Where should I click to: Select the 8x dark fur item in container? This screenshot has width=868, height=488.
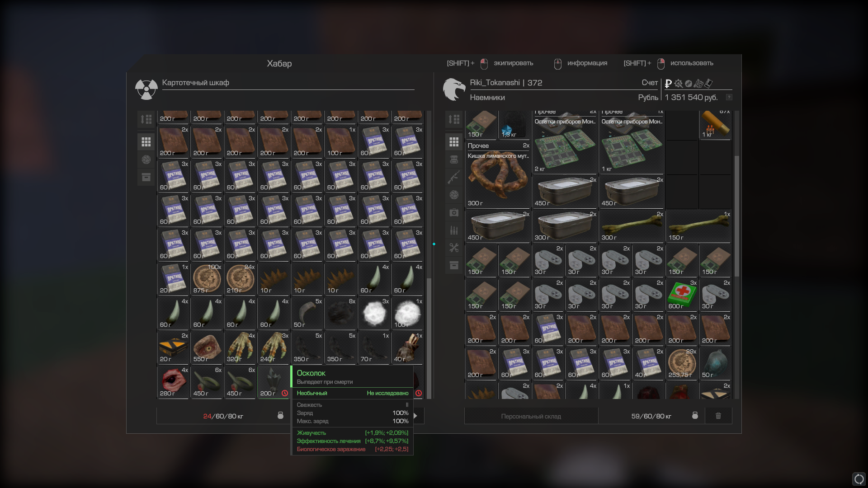[340, 314]
